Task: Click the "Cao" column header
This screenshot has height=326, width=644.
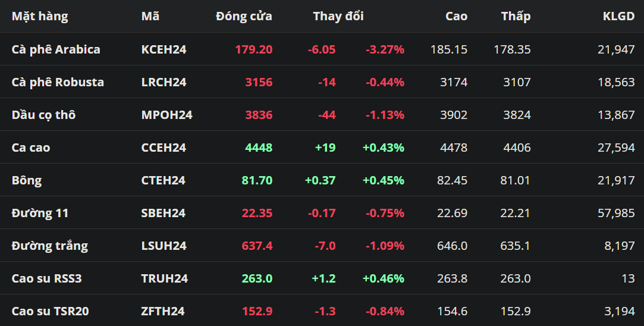Action: click(x=456, y=16)
